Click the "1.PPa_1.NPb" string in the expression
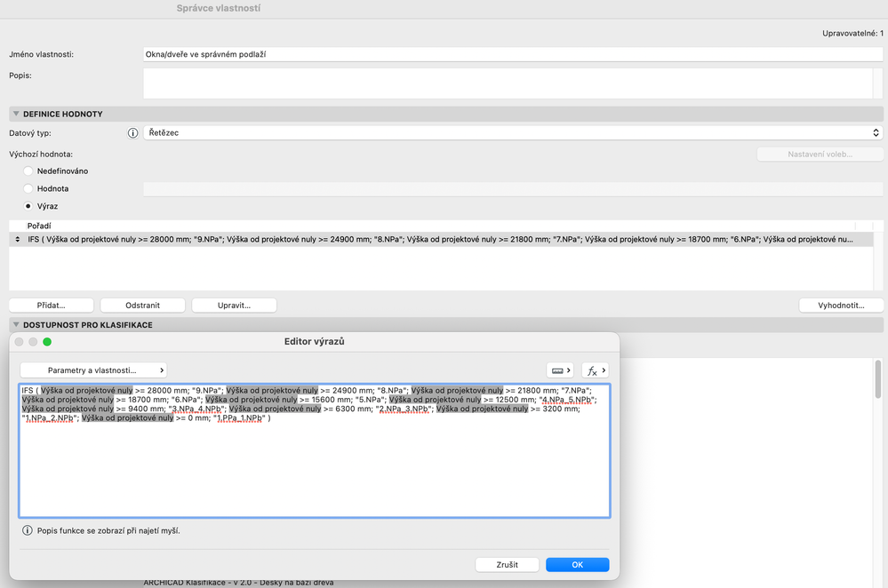888x588 pixels. pyautogui.click(x=240, y=418)
